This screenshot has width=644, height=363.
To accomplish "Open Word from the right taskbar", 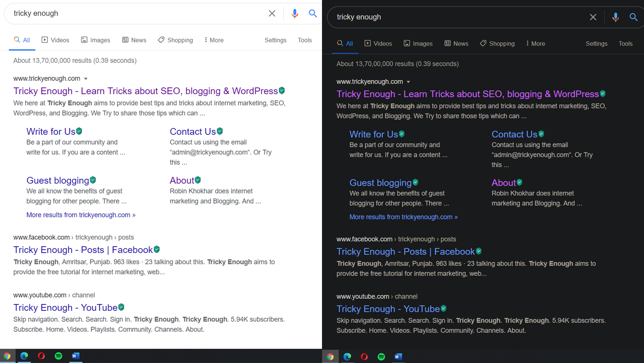I will [x=398, y=357].
